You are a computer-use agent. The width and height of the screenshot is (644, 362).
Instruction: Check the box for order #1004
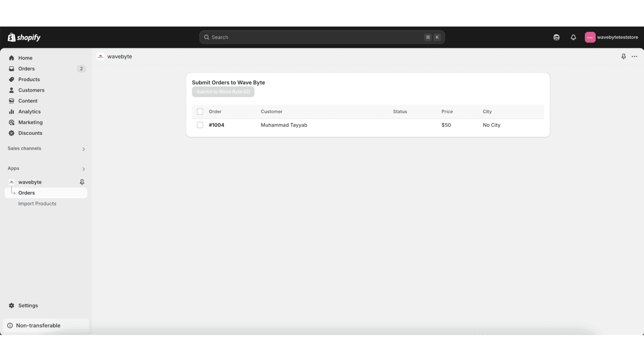click(200, 125)
